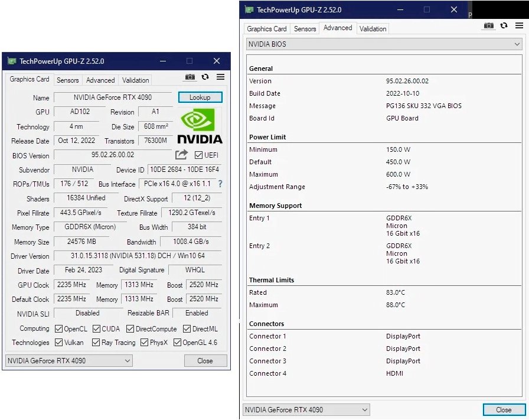
Task: Click GPU-Z app icon in left title bar
Action: [12, 61]
